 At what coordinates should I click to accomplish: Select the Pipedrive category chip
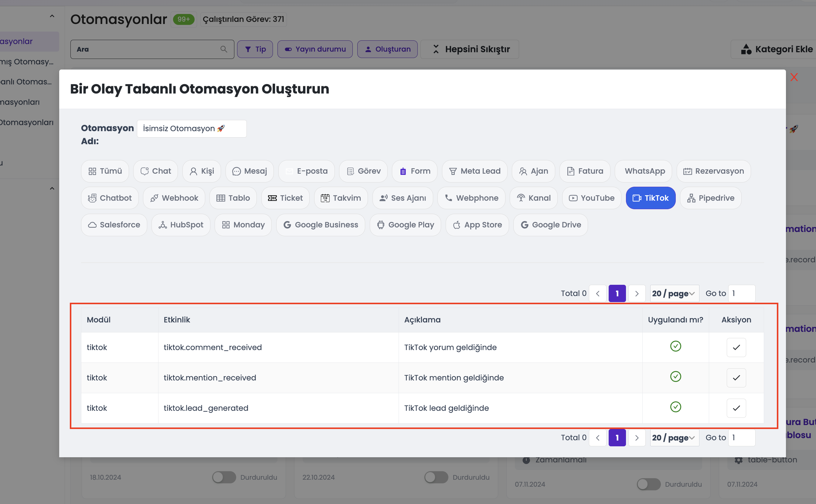click(710, 198)
